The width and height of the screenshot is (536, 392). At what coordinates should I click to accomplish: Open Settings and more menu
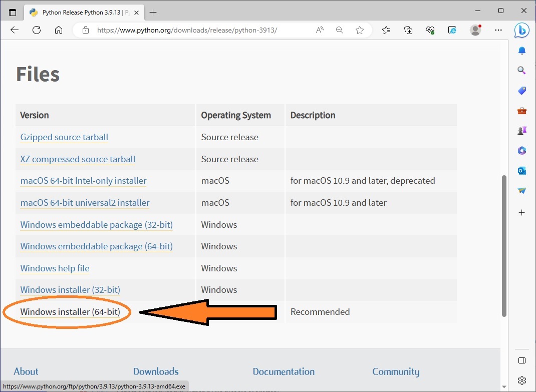point(498,30)
